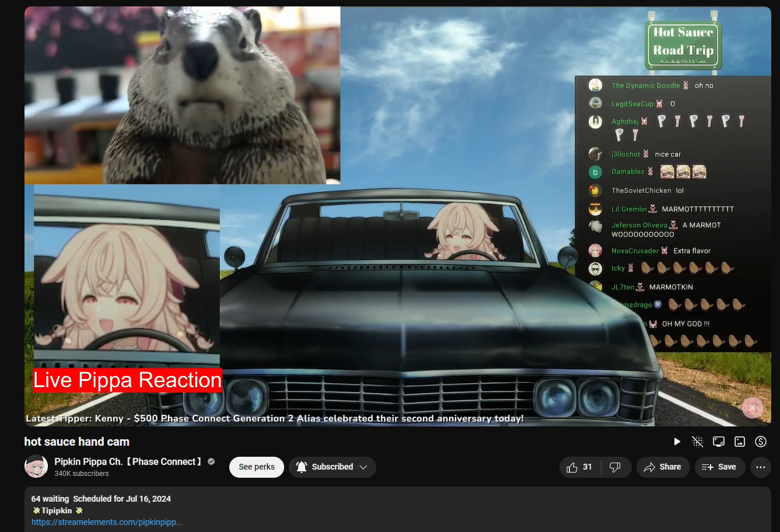
Task: Click JL7ten chat username
Action: tap(622, 287)
